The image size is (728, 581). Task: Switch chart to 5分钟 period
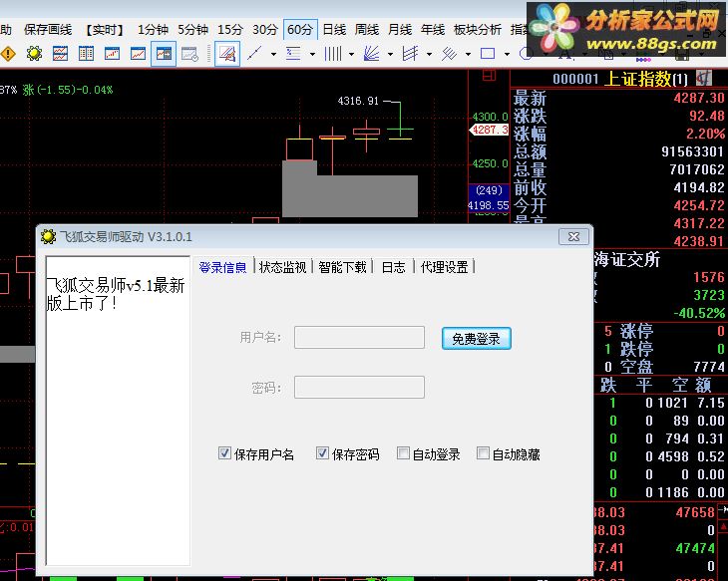click(x=193, y=30)
